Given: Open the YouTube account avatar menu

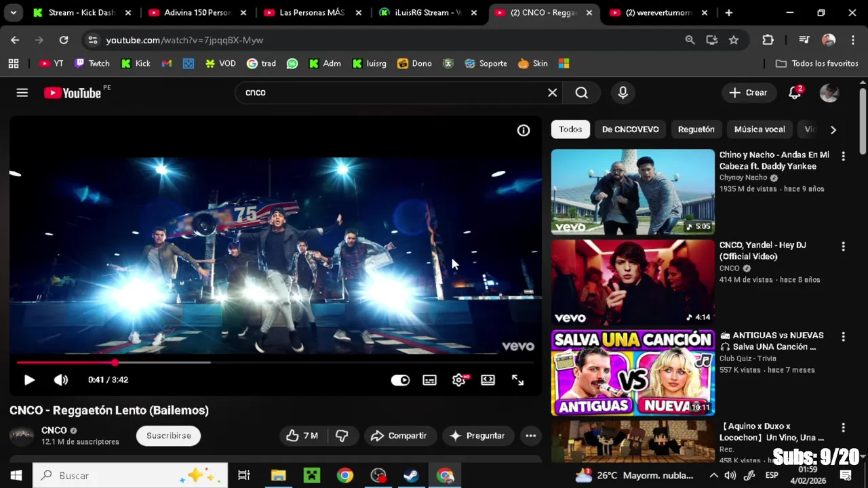Looking at the screenshot, I should tap(829, 93).
